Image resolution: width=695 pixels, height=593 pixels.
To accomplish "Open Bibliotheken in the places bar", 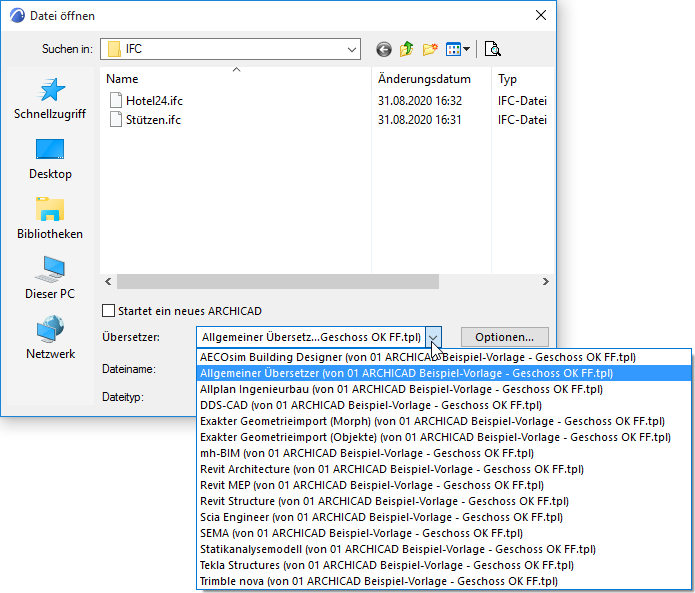I will (50, 219).
